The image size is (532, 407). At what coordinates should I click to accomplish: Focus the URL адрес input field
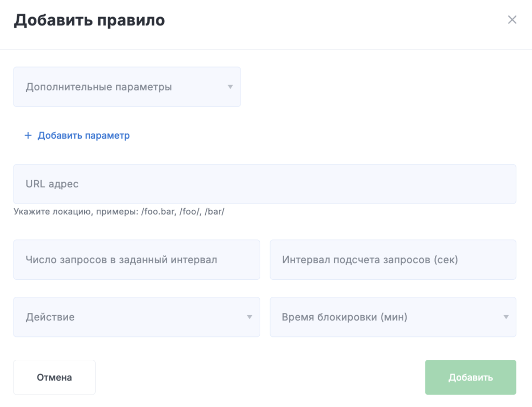tap(264, 184)
